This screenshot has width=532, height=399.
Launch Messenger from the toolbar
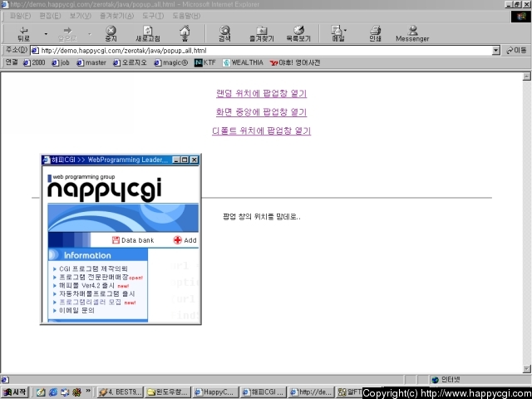(412, 33)
